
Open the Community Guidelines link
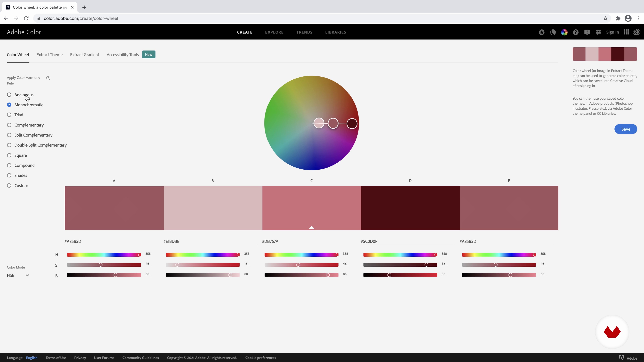tap(141, 358)
